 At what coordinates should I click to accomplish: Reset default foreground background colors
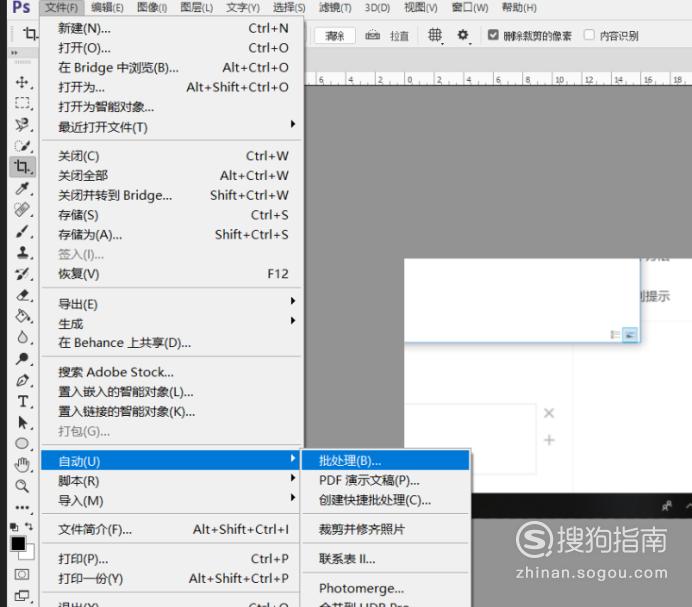pyautogui.click(x=14, y=527)
